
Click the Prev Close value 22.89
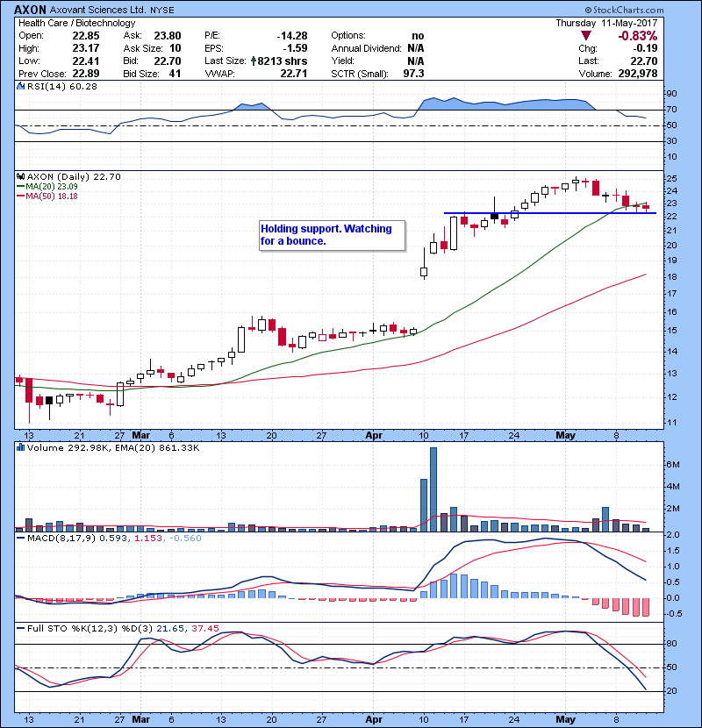pyautogui.click(x=86, y=74)
